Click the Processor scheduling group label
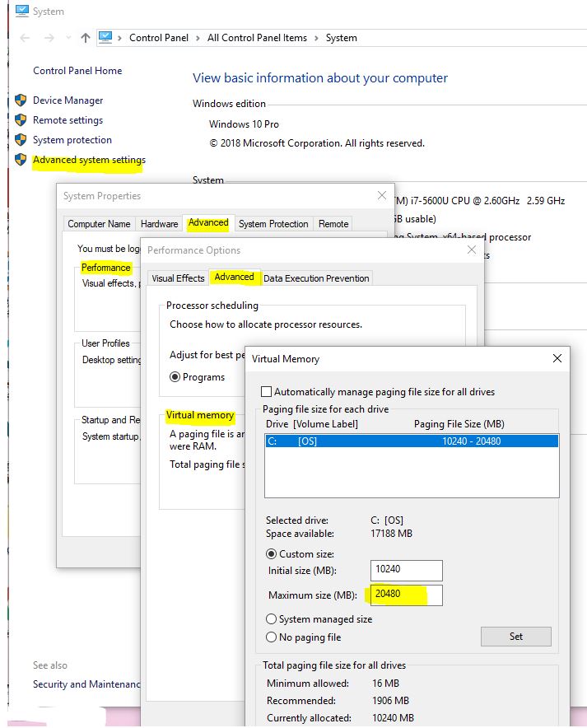Viewport: 587px width, 728px height. click(x=212, y=306)
